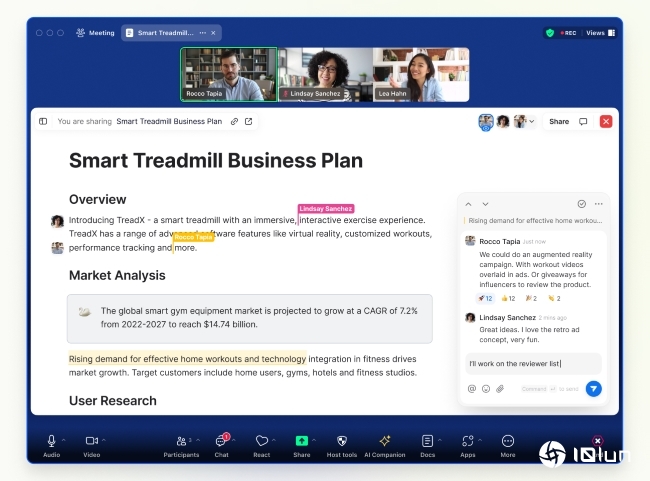
Task: Click the market projection callout block
Action: point(250,318)
